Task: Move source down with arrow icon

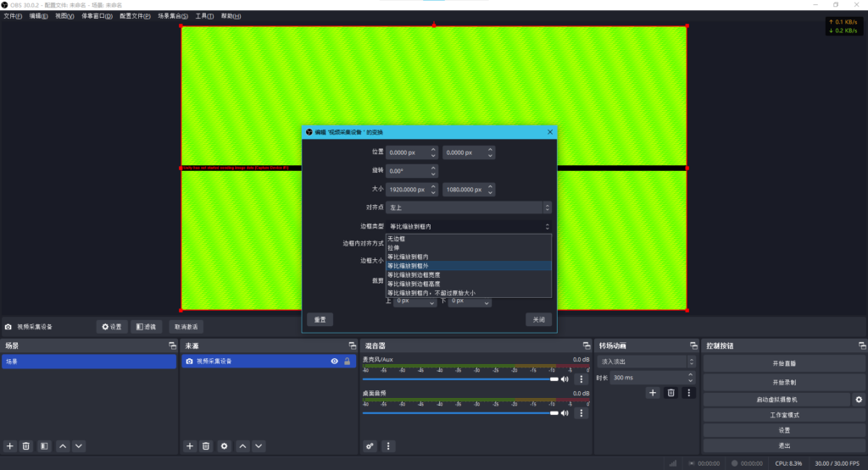Action: pos(259,445)
